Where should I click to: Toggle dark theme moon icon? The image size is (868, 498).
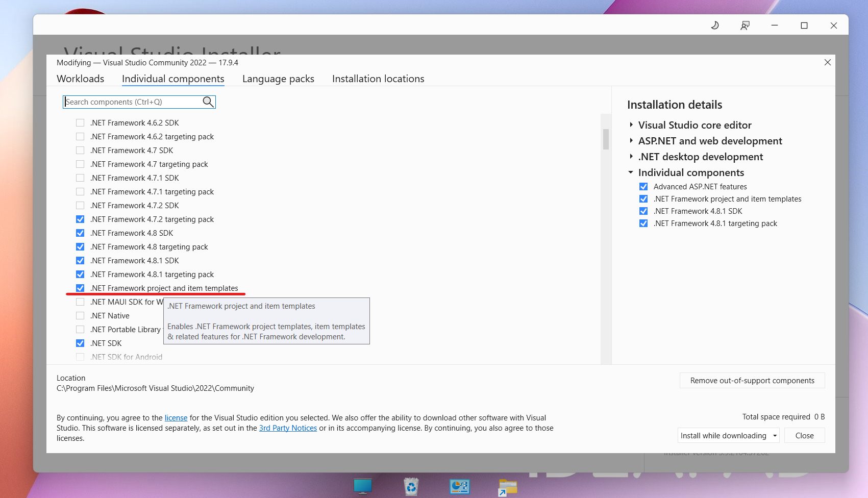(715, 26)
